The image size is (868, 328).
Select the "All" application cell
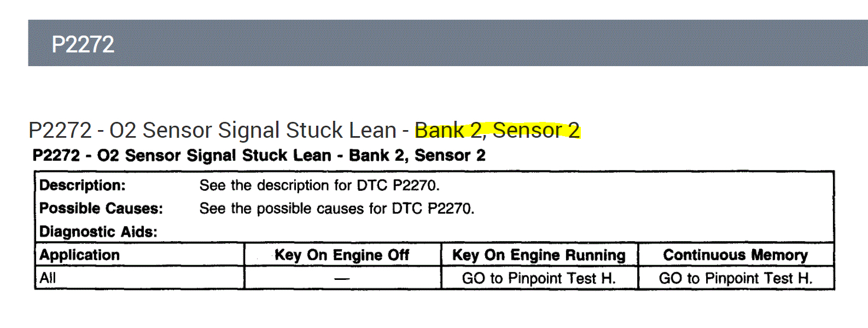(x=48, y=278)
